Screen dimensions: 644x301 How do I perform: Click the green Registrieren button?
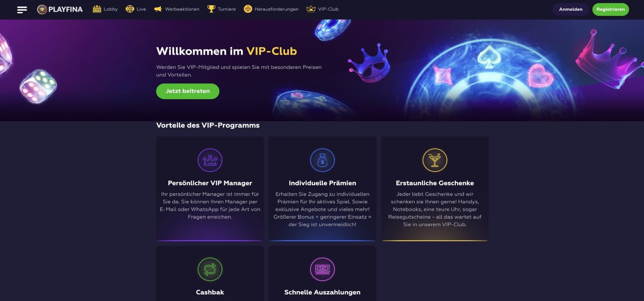(x=611, y=9)
